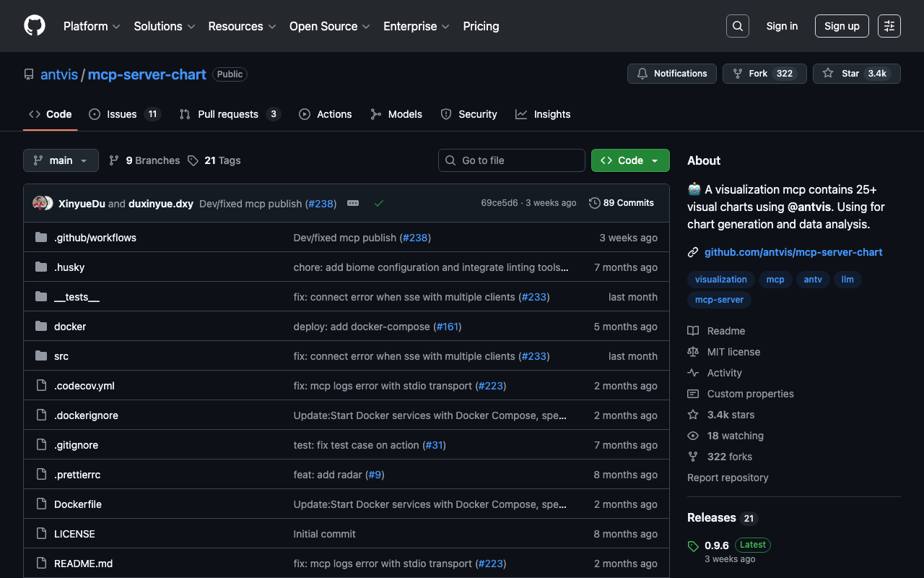Open the .github/workflows folder
This screenshot has width=924, height=578.
point(95,238)
